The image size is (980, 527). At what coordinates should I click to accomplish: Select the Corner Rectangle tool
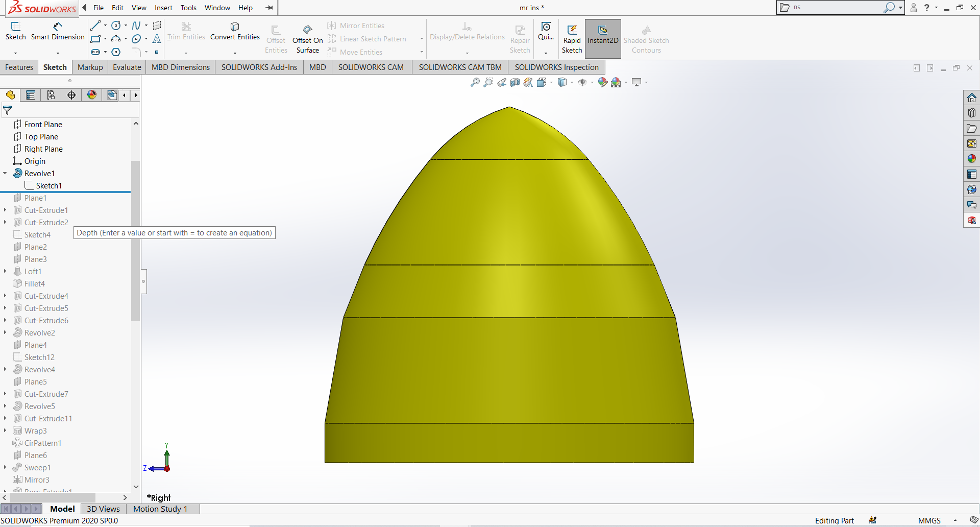pos(95,39)
